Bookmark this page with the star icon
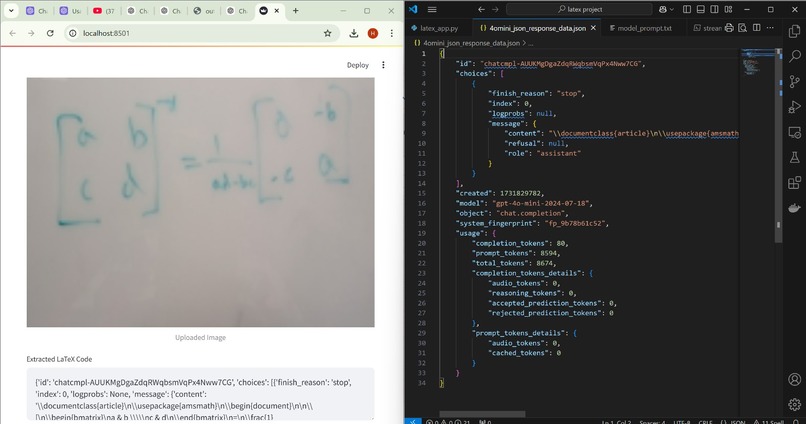The width and height of the screenshot is (806, 424). (x=327, y=33)
